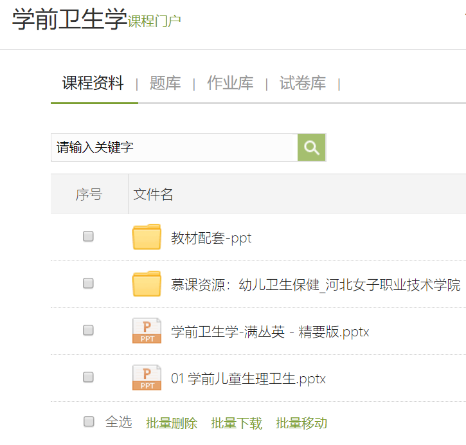Select the 课程资料 tab
This screenshot has height=445, width=466.
(93, 83)
